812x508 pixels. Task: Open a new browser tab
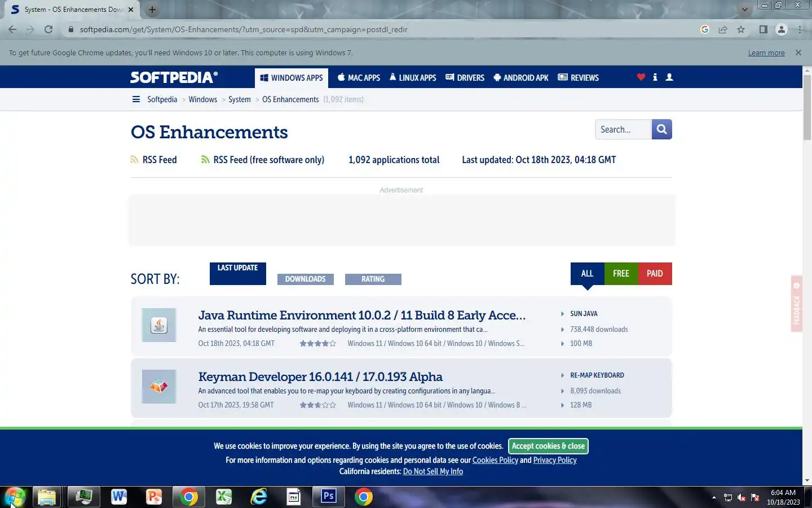coord(152,10)
